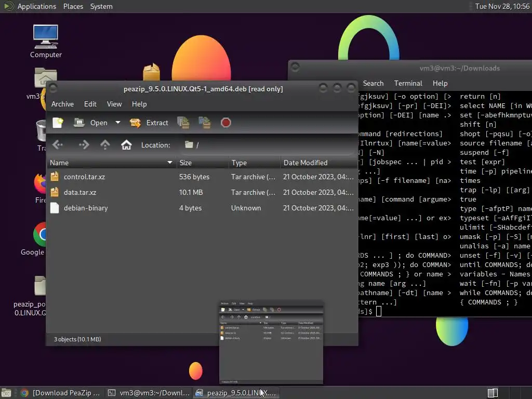
Task: Click the Applications menu logo icon
Action: 8,6
